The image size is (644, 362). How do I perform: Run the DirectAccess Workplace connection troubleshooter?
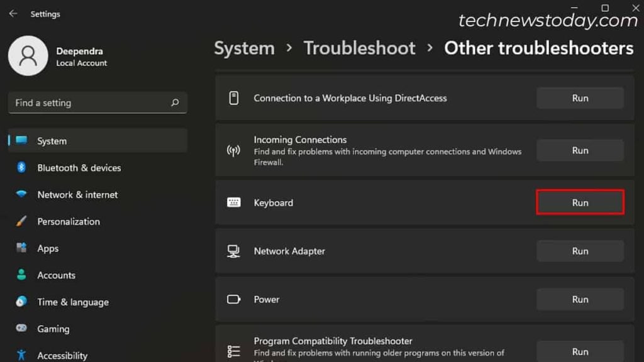[x=580, y=98]
